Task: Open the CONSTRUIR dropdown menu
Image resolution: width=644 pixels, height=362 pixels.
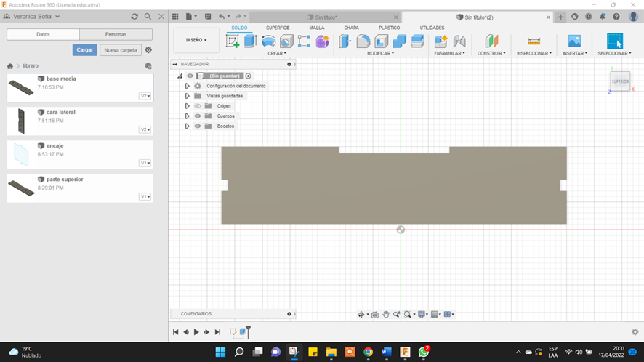Action: click(491, 53)
